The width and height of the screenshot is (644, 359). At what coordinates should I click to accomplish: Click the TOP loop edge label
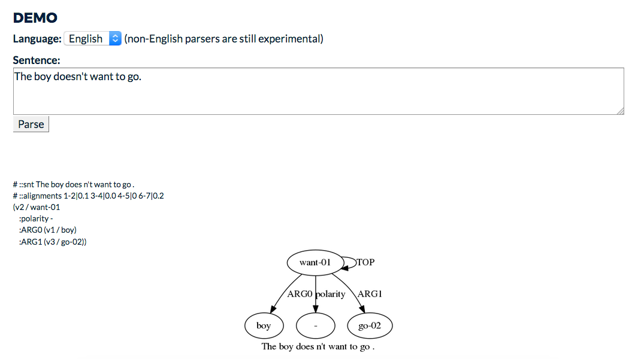tap(365, 262)
